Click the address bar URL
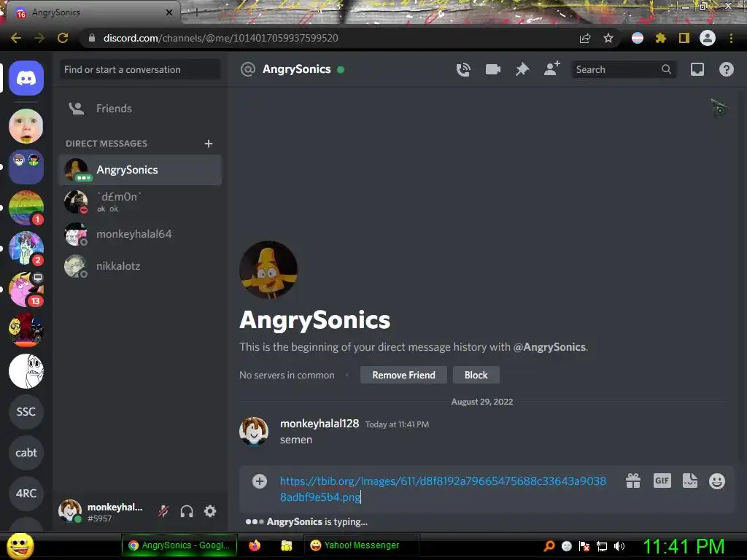The image size is (747, 560). [x=220, y=38]
